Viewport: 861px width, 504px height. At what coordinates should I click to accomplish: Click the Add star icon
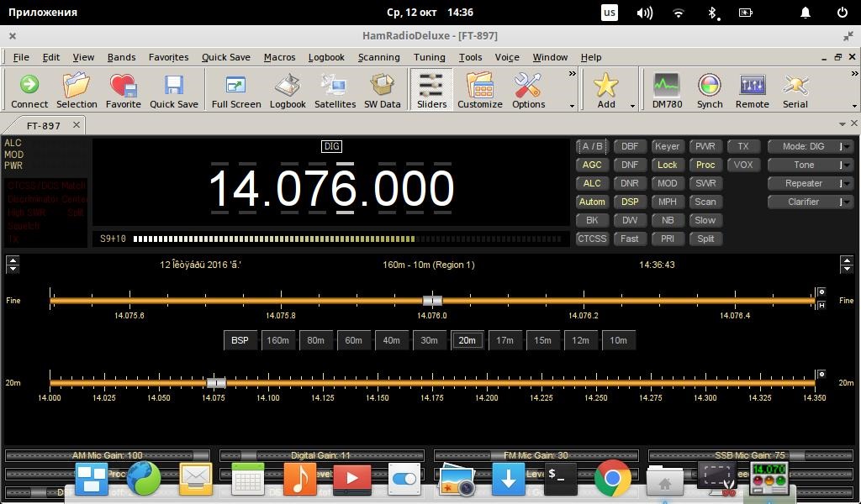coord(606,90)
